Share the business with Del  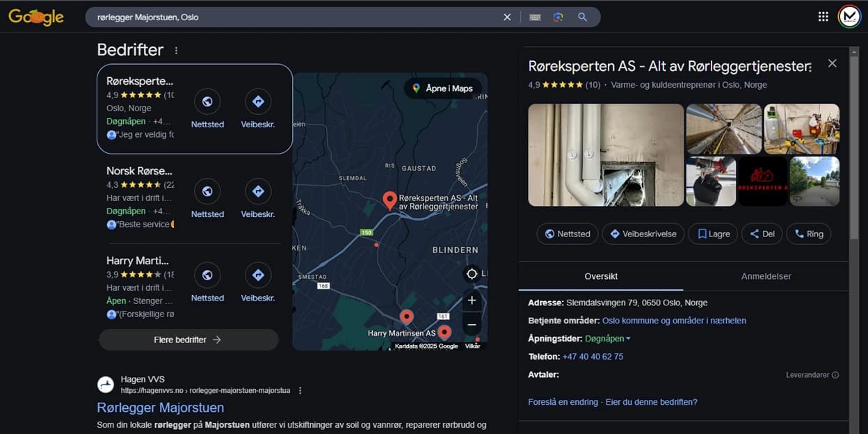point(762,234)
